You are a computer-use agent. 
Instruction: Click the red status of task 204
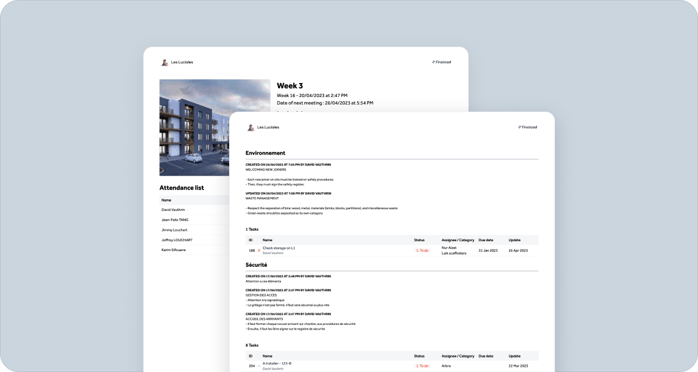(422, 366)
